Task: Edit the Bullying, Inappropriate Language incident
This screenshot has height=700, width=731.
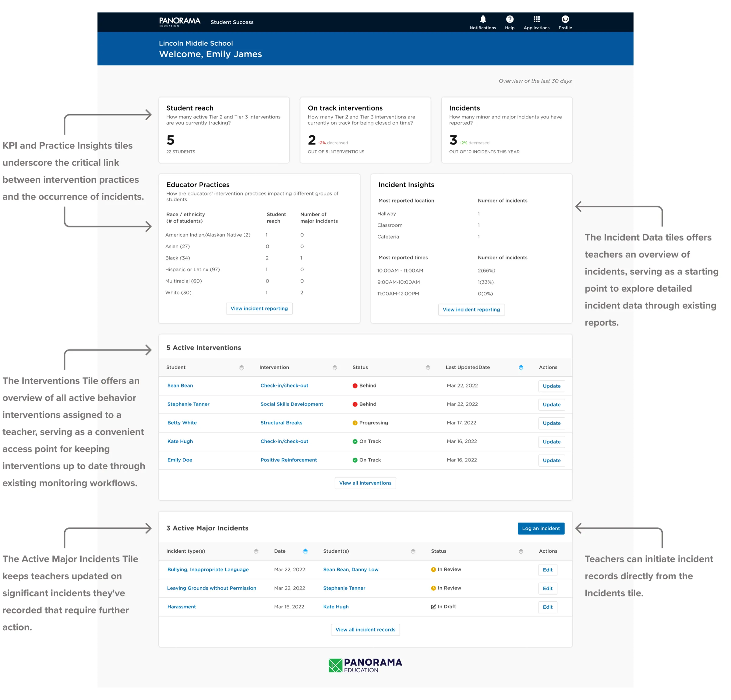Action: click(548, 570)
